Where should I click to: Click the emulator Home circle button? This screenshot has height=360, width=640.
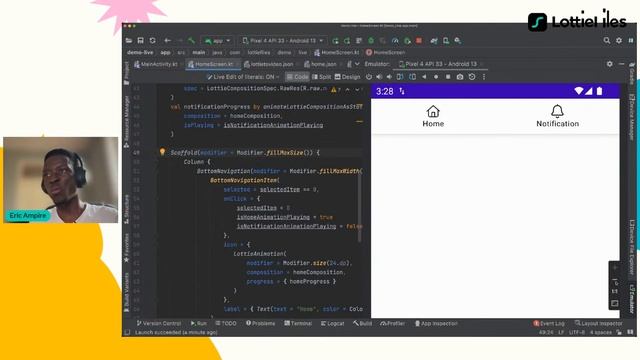click(x=436, y=77)
